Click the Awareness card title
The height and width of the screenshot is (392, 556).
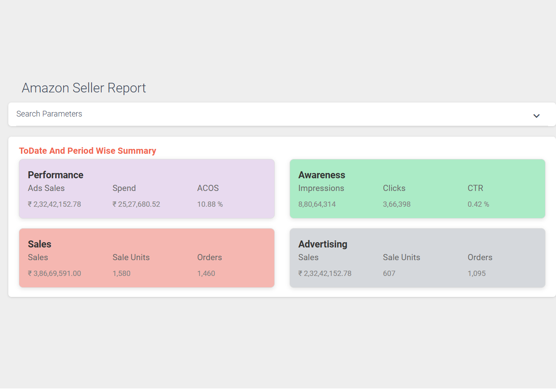click(x=322, y=175)
